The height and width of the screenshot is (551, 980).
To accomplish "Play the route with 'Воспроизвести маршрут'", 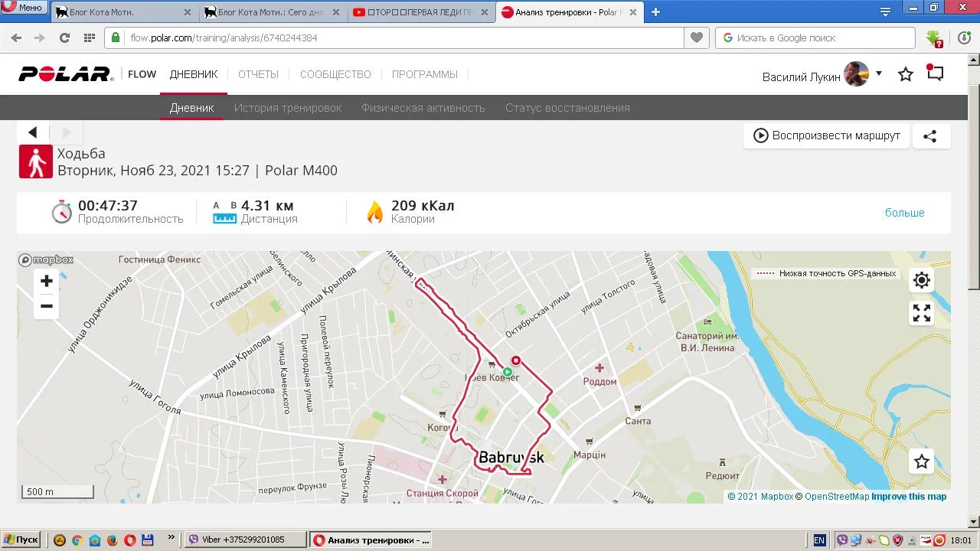I will pyautogui.click(x=827, y=135).
